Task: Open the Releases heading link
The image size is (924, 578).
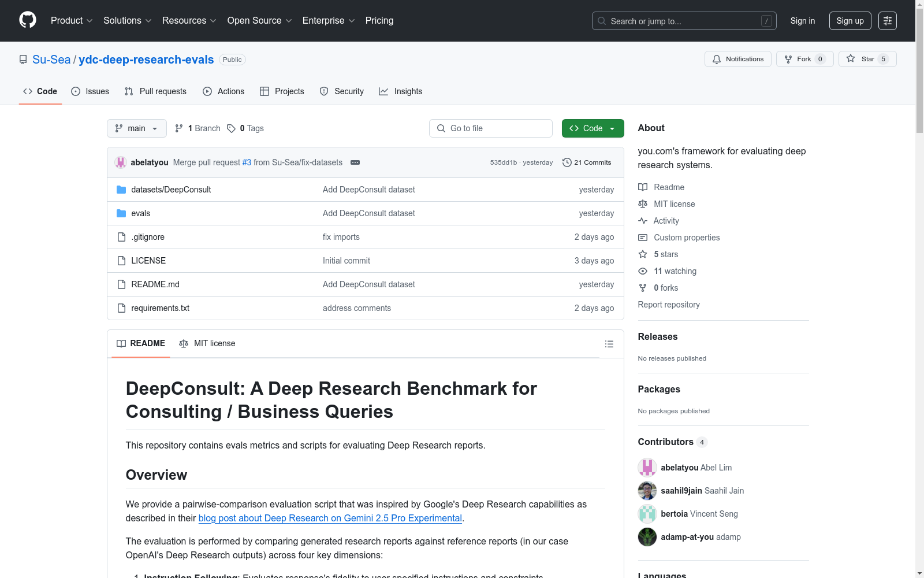Action: tap(658, 337)
